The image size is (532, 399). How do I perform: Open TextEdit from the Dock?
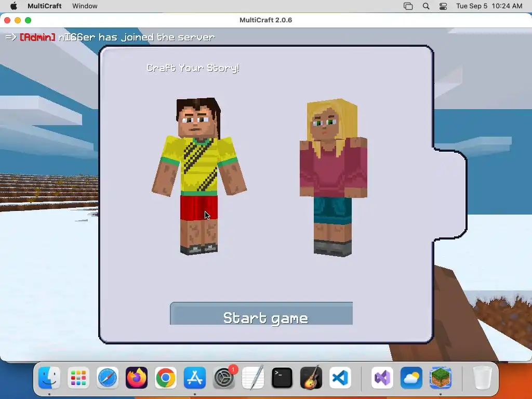click(253, 378)
